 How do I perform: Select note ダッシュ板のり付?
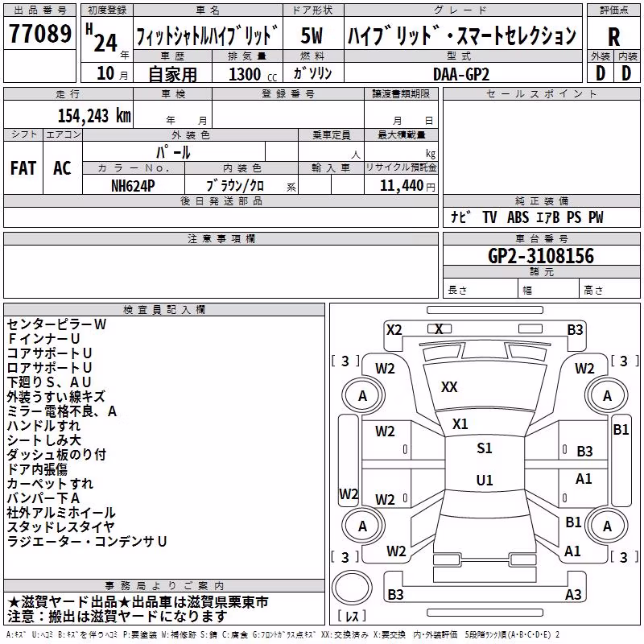(56, 454)
